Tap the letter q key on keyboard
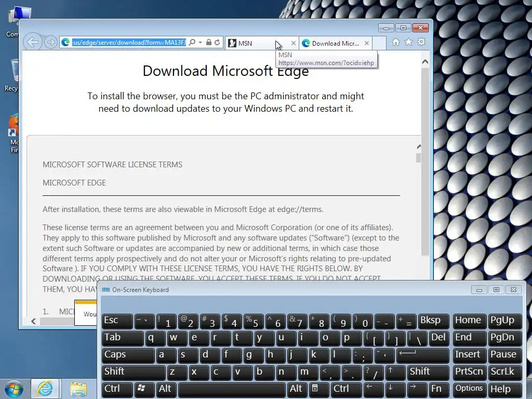 [155, 338]
